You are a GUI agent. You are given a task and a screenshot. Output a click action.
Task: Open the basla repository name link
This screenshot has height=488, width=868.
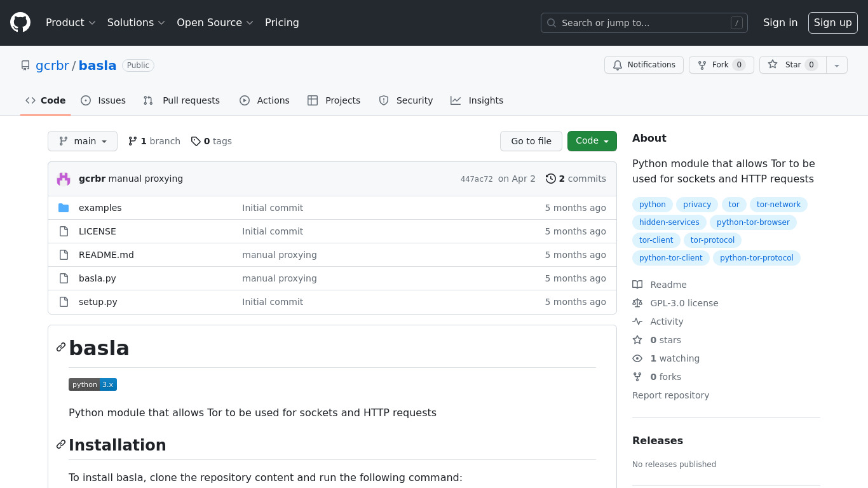point(97,65)
